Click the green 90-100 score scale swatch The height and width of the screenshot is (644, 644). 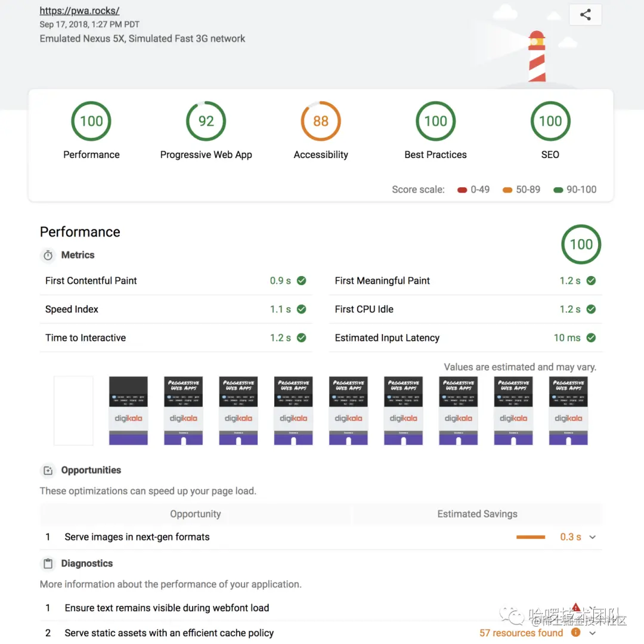pyautogui.click(x=558, y=190)
